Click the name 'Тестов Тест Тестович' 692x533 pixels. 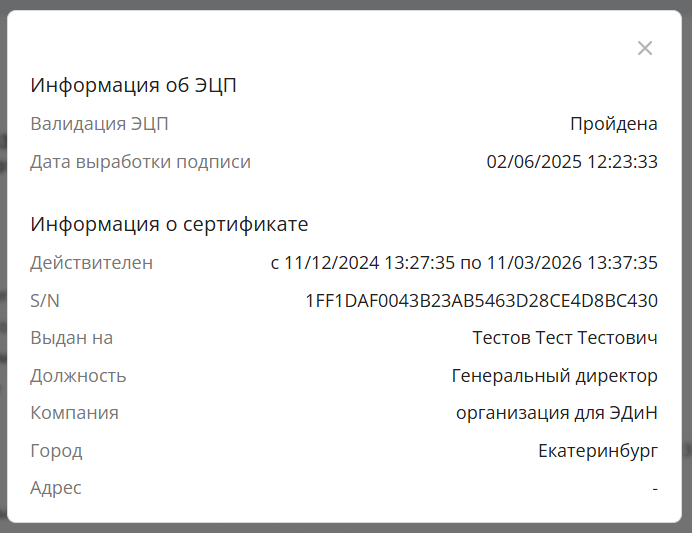[x=565, y=338]
